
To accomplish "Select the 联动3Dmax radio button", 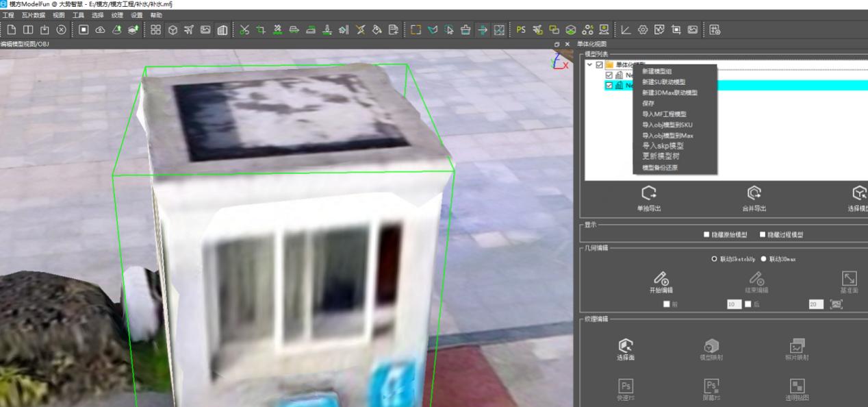I will pos(763,259).
